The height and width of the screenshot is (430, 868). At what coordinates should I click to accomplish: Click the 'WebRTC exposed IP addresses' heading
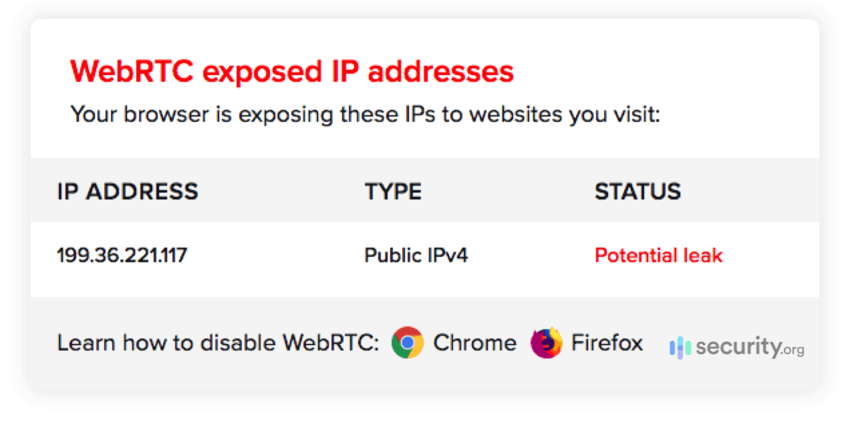point(292,71)
